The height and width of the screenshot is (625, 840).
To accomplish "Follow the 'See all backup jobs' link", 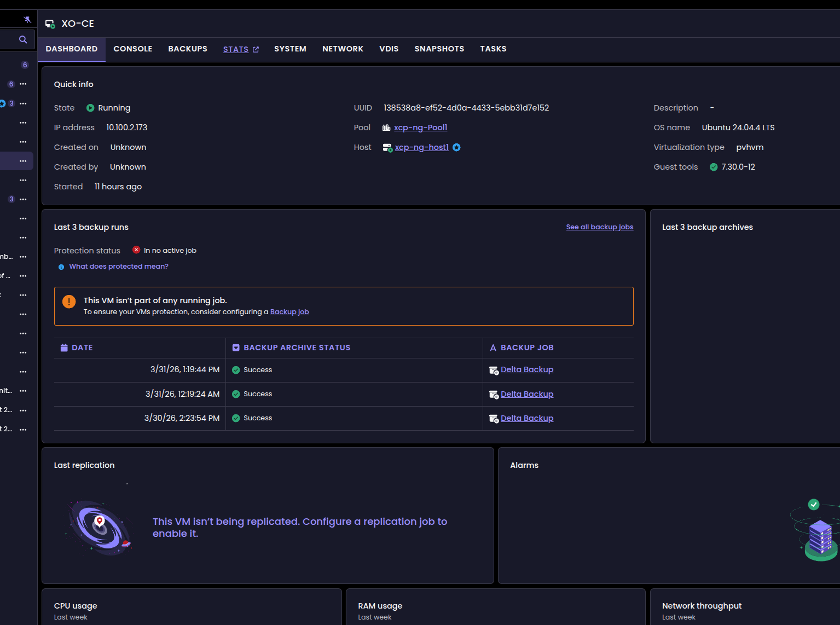I will tap(599, 227).
